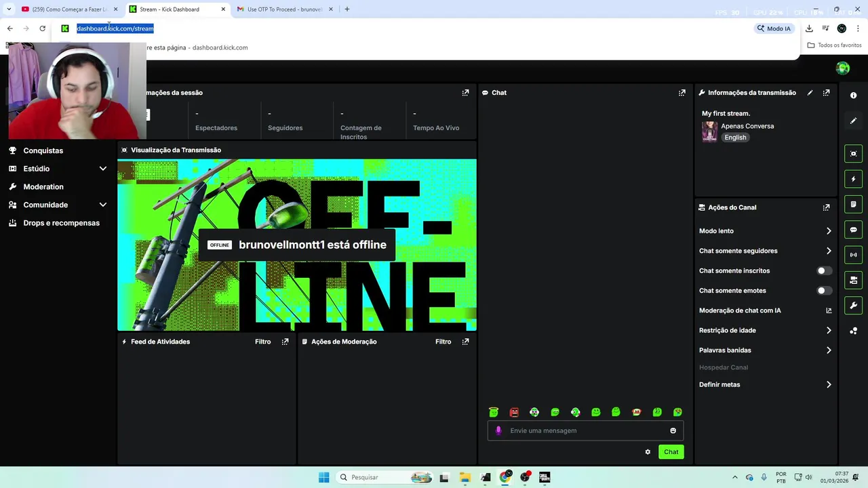Toggle the document panel icon in sidebar
This screenshot has height=488, width=868.
pyautogui.click(x=853, y=204)
